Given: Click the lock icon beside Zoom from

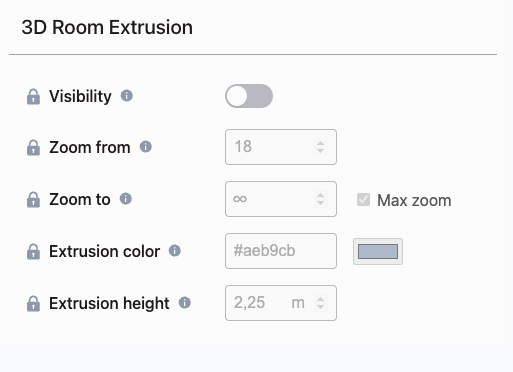Looking at the screenshot, I should click(33, 147).
